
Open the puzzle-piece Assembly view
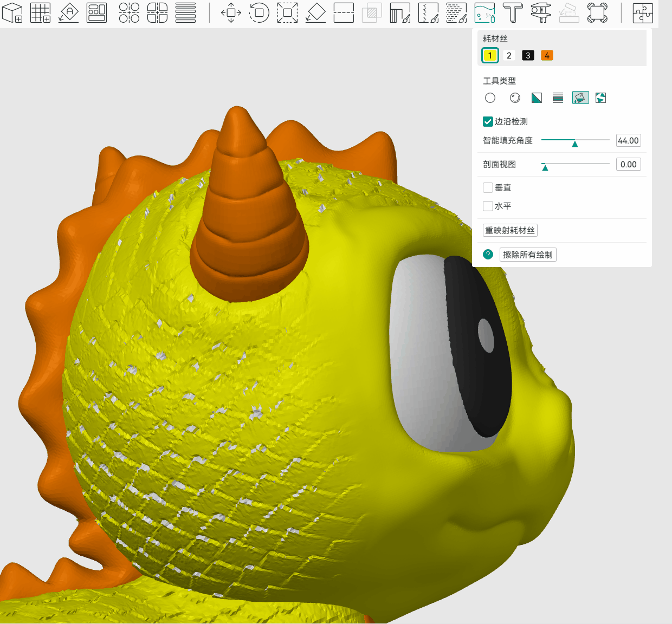[642, 12]
